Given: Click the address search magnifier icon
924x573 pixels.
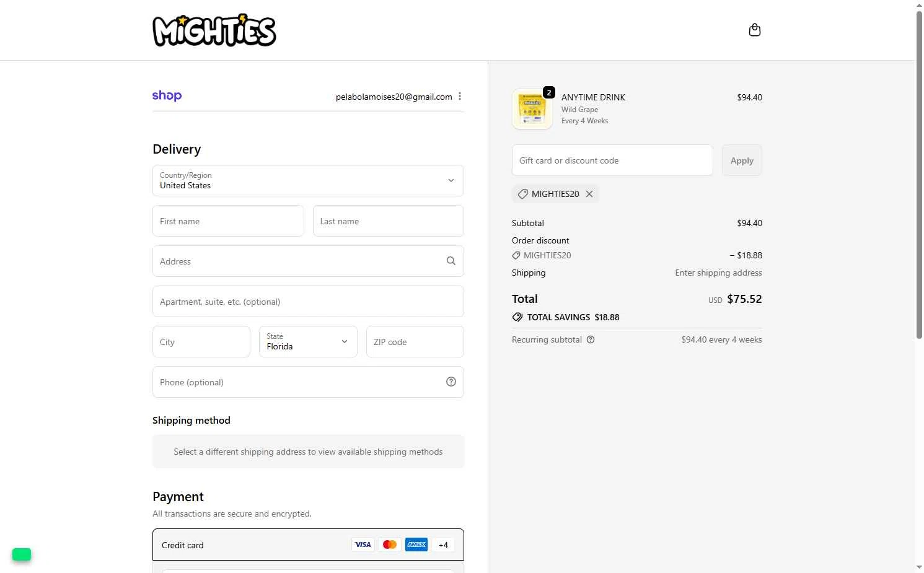Looking at the screenshot, I should coord(451,261).
